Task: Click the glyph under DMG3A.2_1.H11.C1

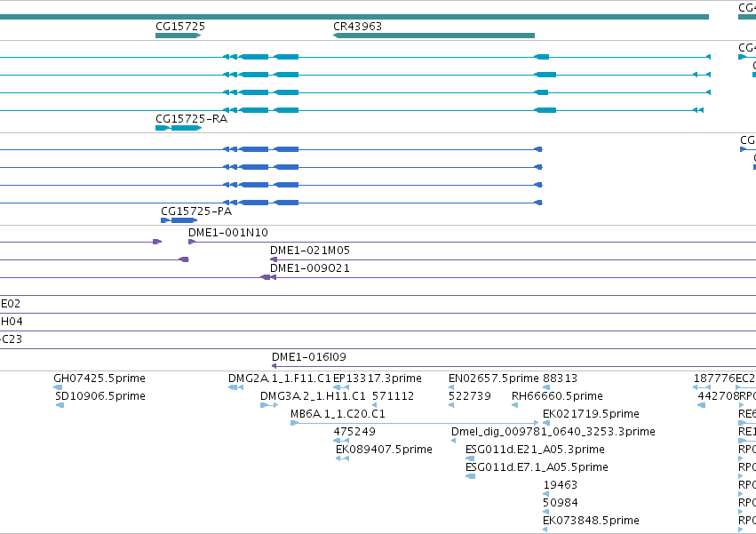Action: (269, 405)
